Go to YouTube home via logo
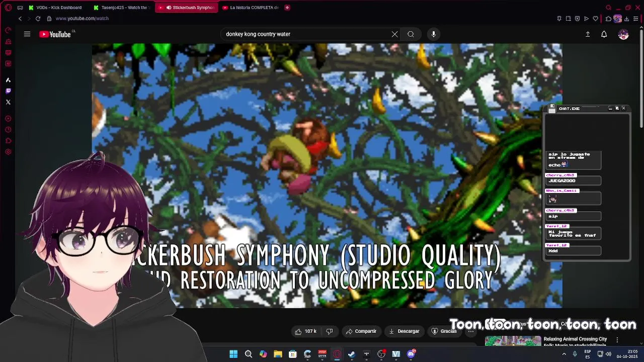The image size is (644, 362). 55,34
